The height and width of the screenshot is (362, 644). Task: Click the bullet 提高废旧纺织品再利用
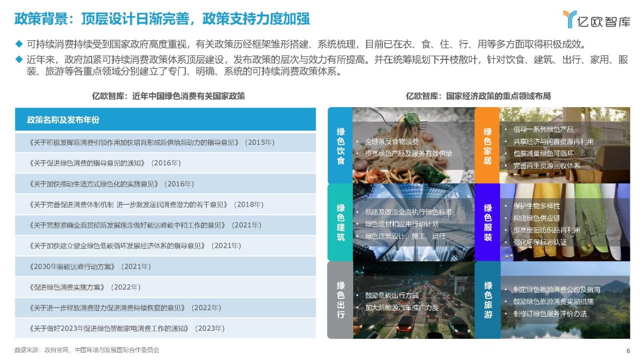click(546, 230)
